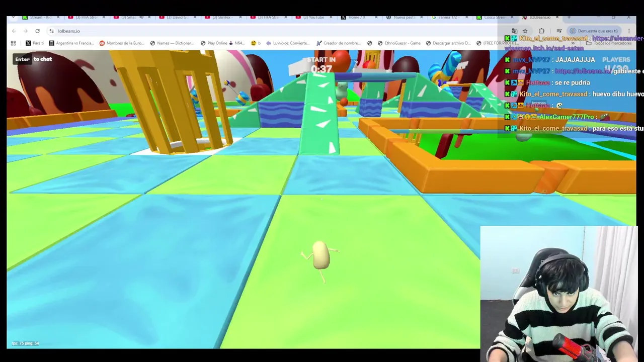Image resolution: width=644 pixels, height=362 pixels.
Task: Click the 'se re pudría' chat message
Action: point(547,82)
